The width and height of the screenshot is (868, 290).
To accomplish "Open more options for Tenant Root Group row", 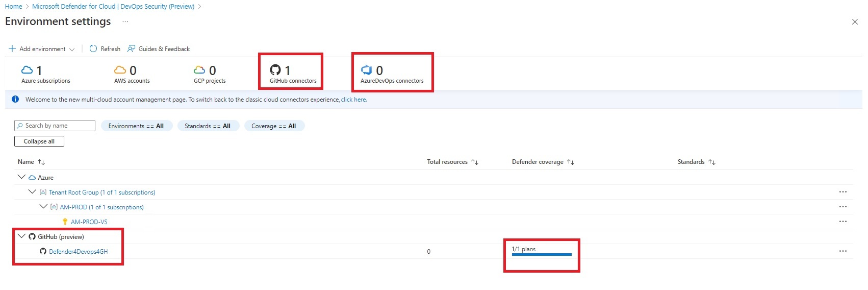I will 843,192.
